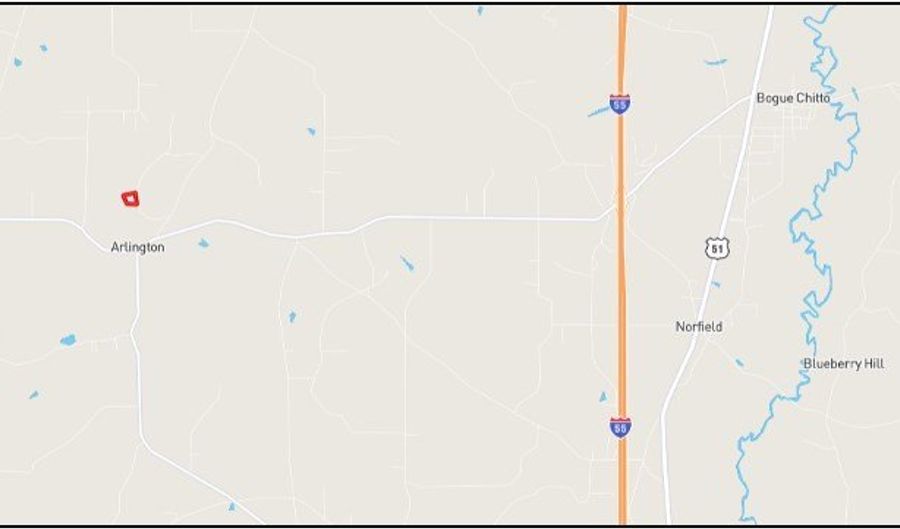900x529 pixels.
Task: Click the small pond in the top-left corner
Action: 18,62
